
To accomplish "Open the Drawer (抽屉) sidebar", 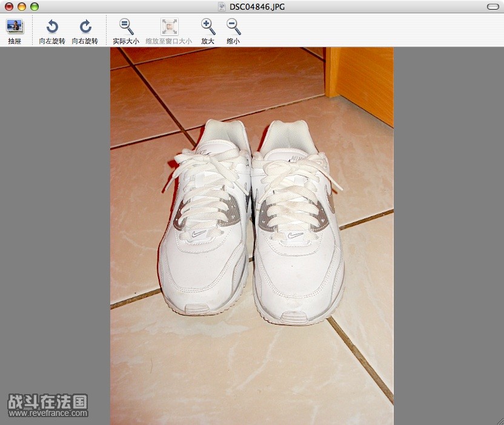I will point(15,31).
